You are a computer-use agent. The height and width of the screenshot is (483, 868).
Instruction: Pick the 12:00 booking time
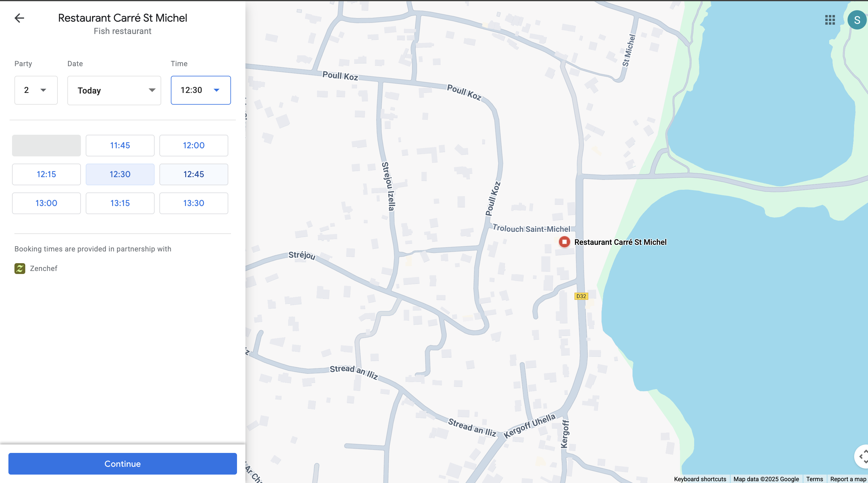(193, 145)
